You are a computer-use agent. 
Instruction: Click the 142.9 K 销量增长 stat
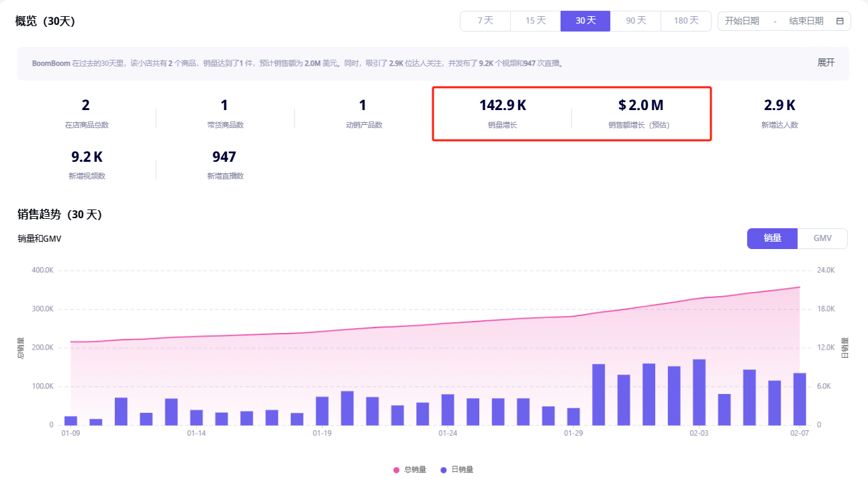[502, 113]
